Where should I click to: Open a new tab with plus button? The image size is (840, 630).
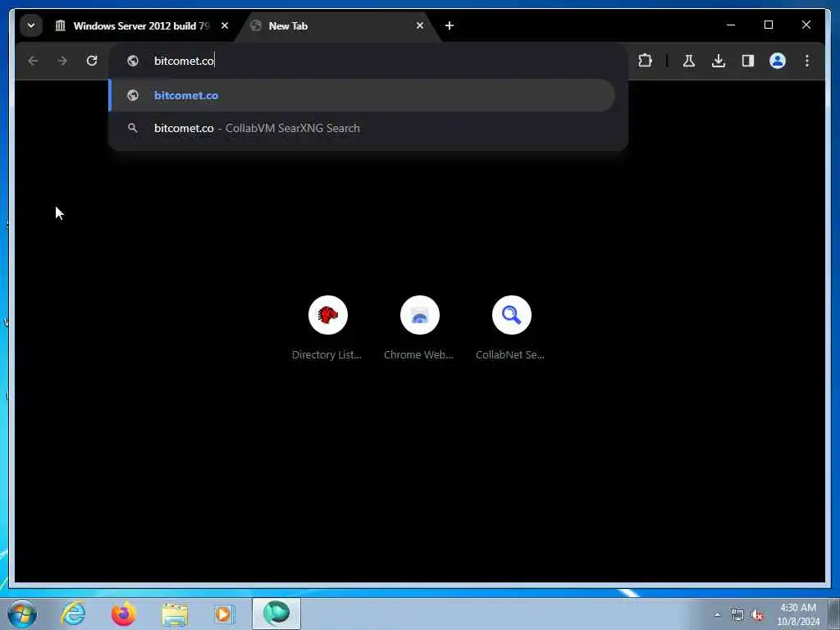click(x=450, y=25)
